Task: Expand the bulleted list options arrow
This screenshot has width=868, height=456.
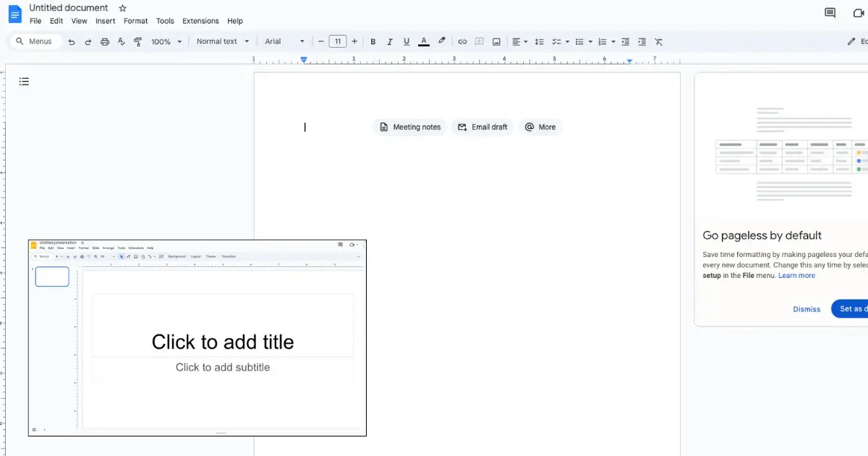Action: click(x=590, y=42)
